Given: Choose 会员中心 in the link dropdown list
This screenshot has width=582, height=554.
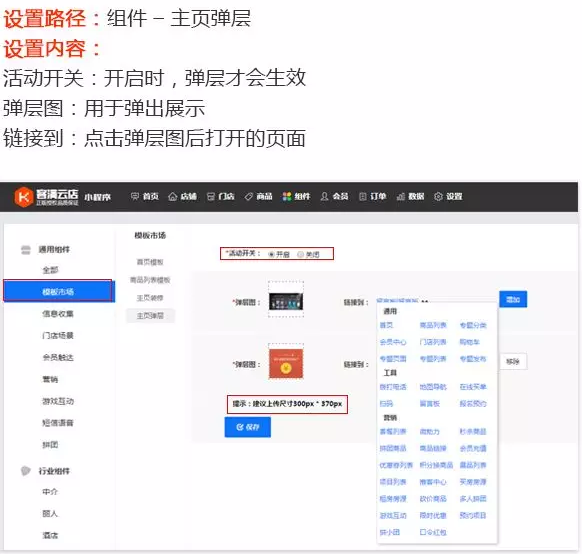Looking at the screenshot, I should 393,342.
